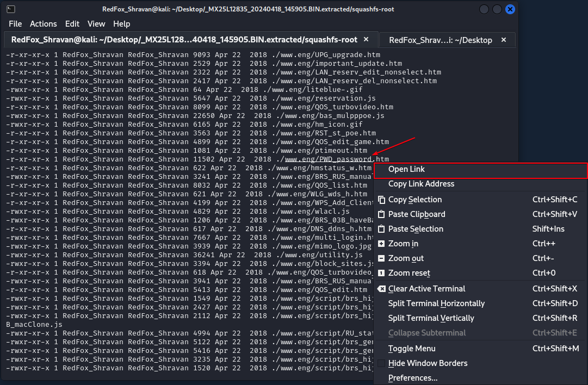Switch to the ~/Desktop terminal tab
This screenshot has height=385, width=588.
point(447,40)
